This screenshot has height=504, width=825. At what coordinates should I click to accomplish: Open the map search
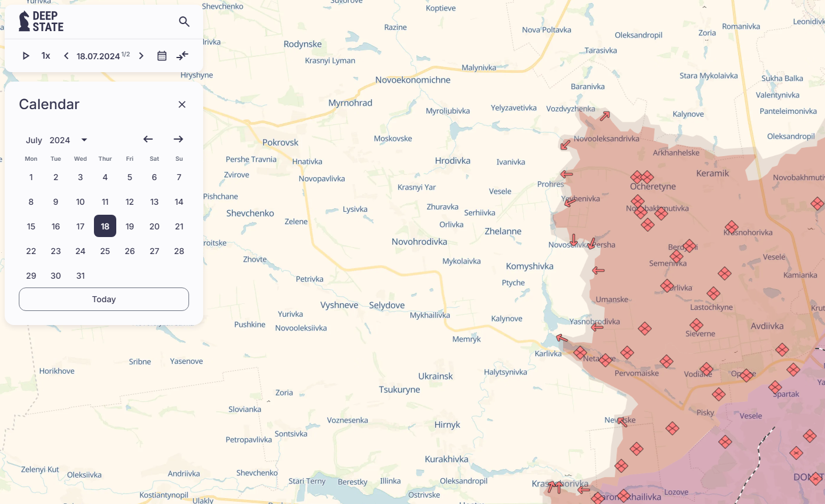click(184, 22)
